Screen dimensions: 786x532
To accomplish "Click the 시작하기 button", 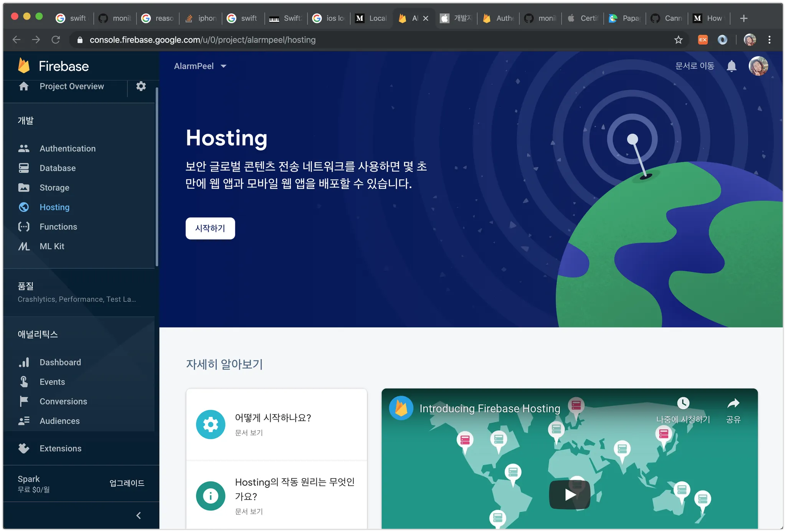I will pos(210,228).
